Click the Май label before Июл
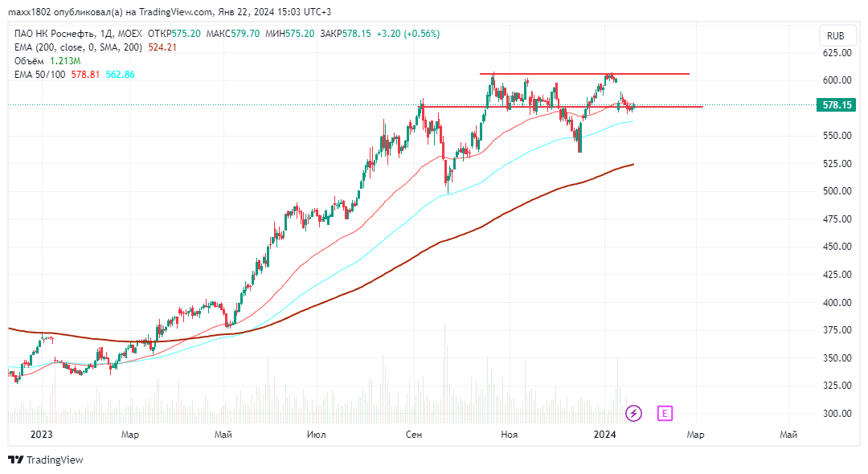868x474 pixels. point(223,435)
